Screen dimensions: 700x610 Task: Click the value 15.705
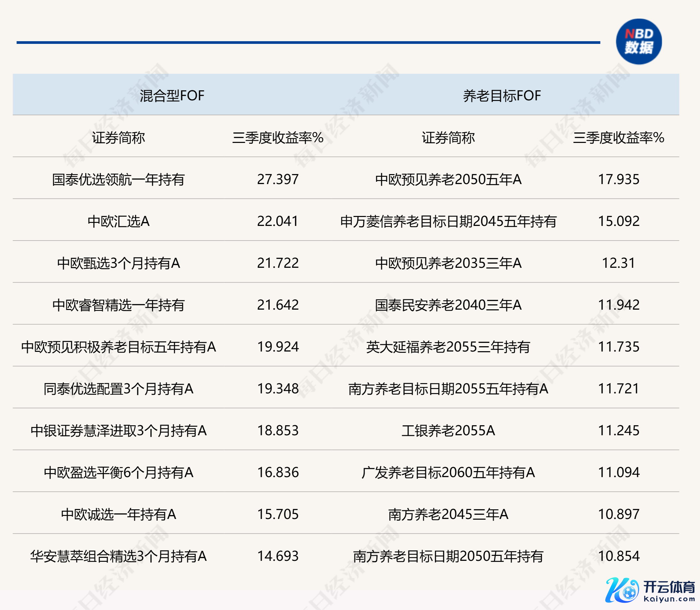[278, 514]
